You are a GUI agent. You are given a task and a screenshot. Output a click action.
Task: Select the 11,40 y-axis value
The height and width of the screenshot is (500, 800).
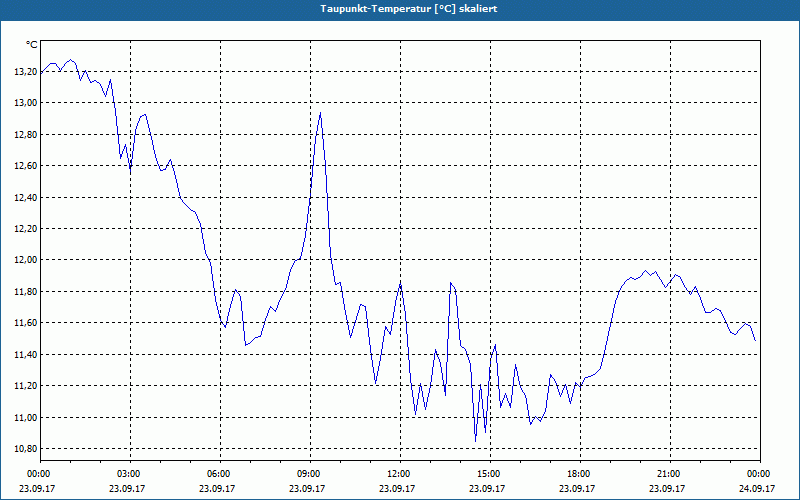pos(26,355)
